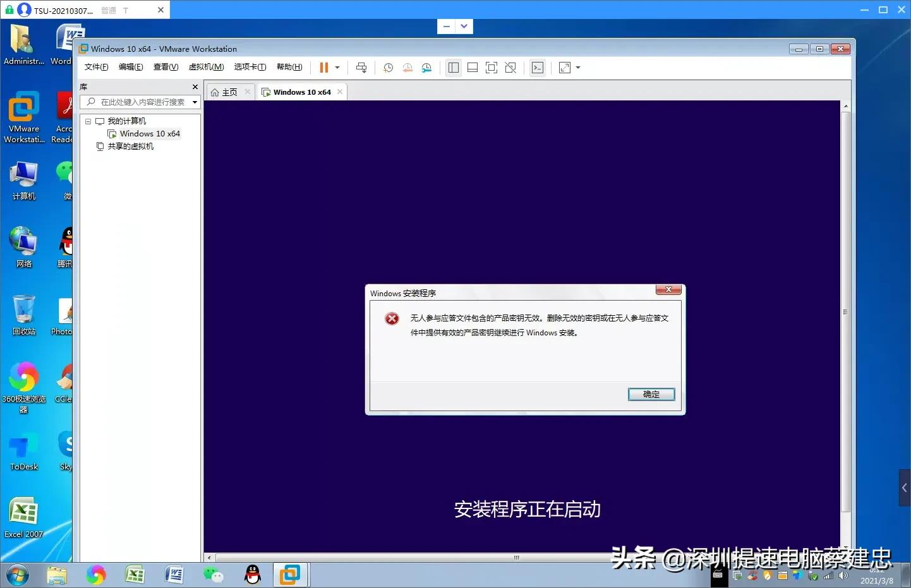Open the Windows Start menu
The image size is (911, 588).
point(17,575)
